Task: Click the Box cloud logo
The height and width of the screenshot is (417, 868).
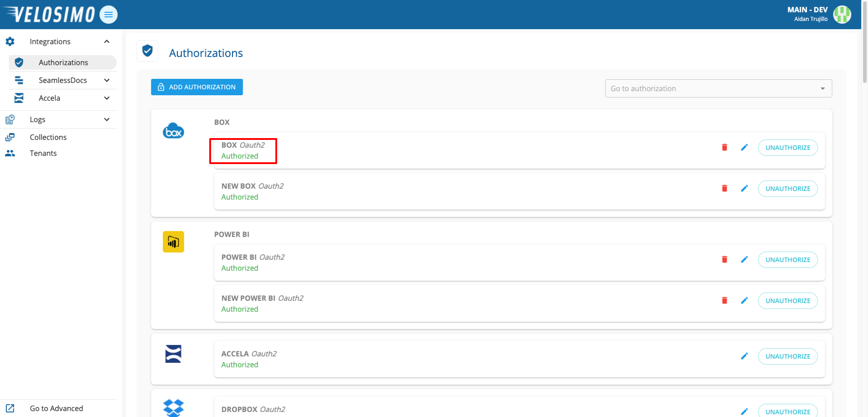Action: tap(173, 131)
